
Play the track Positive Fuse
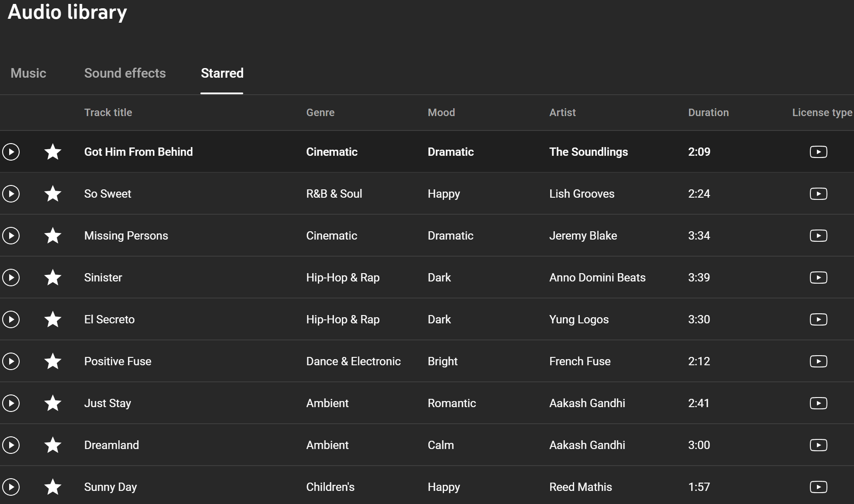coord(11,361)
